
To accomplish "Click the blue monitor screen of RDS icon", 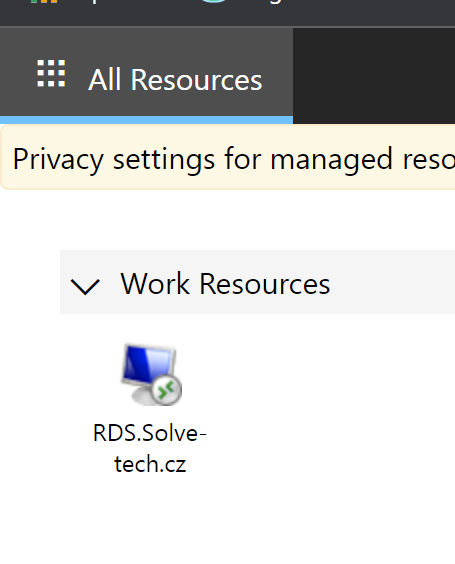I will click(148, 363).
